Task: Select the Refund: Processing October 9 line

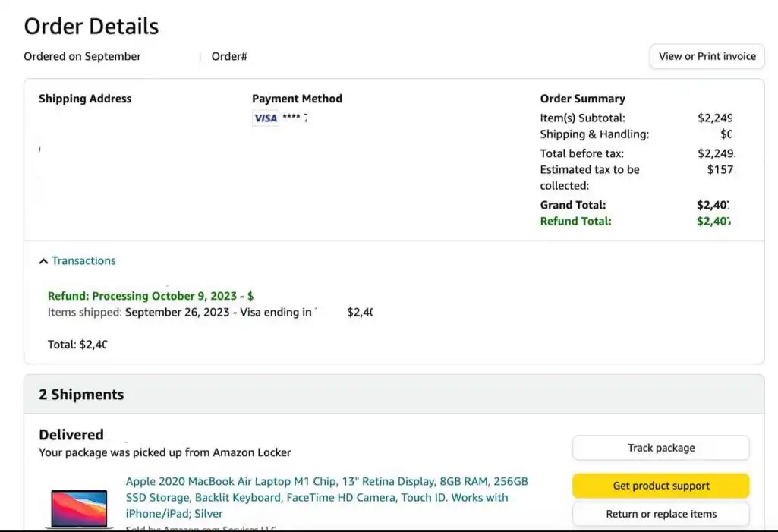Action: [x=150, y=296]
